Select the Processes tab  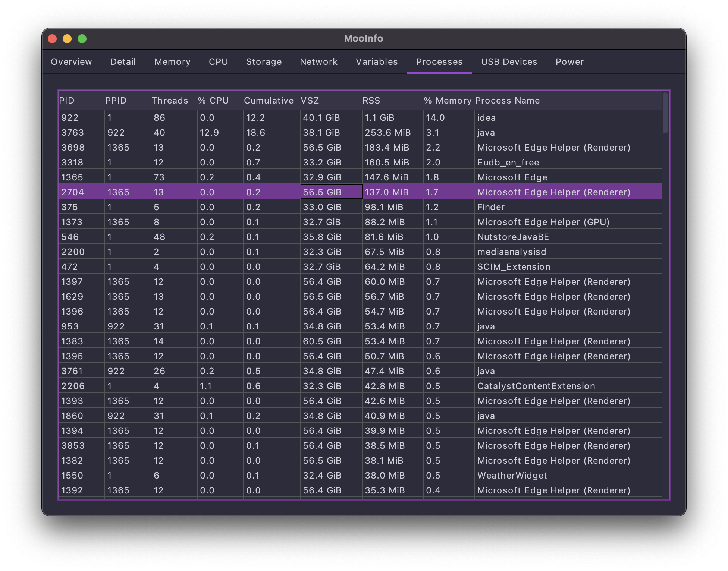click(x=439, y=62)
